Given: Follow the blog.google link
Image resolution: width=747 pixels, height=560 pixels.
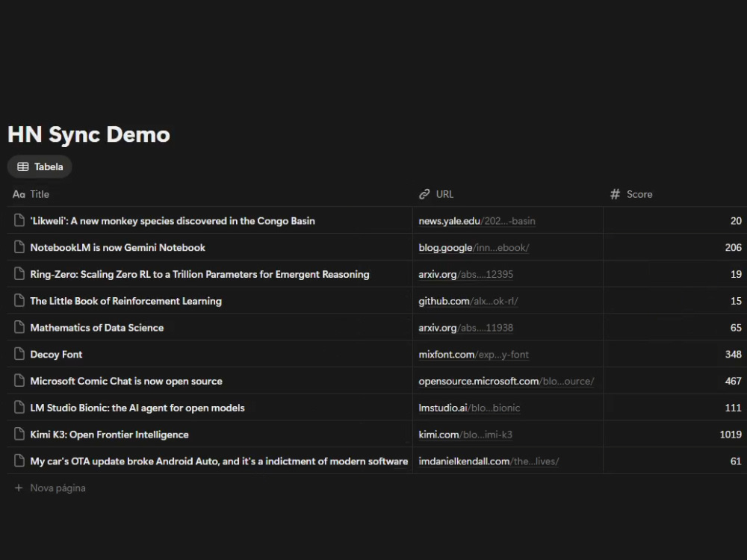Looking at the screenshot, I should (474, 248).
